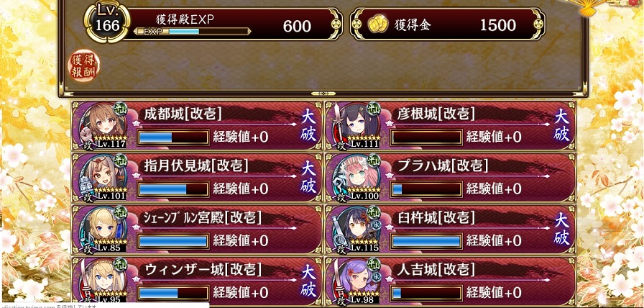Click the panel divider handle below rewards
This screenshot has width=644, height=308.
[321, 94]
